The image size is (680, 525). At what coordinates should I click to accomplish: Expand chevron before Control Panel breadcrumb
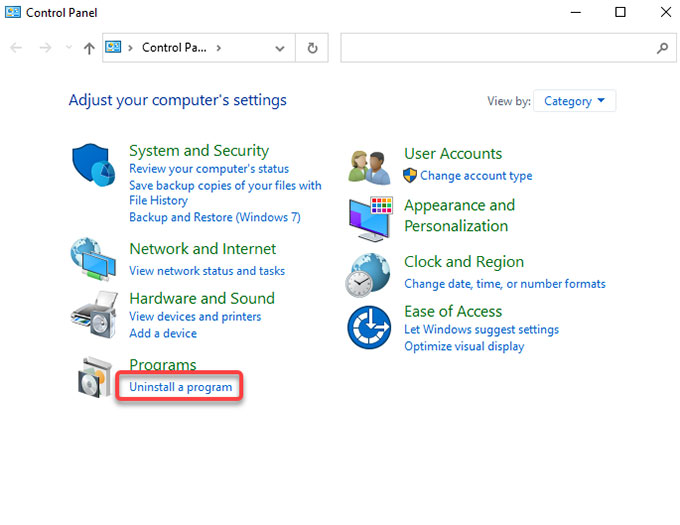[130, 48]
